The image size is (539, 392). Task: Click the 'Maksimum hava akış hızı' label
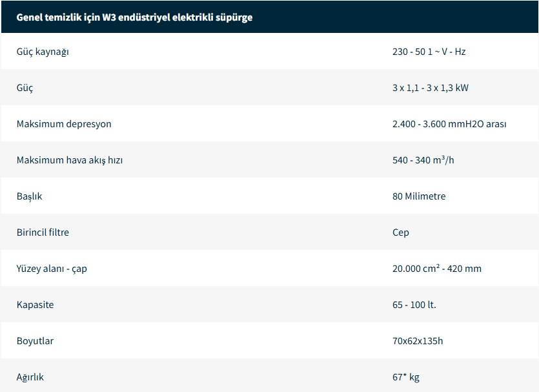70,160
